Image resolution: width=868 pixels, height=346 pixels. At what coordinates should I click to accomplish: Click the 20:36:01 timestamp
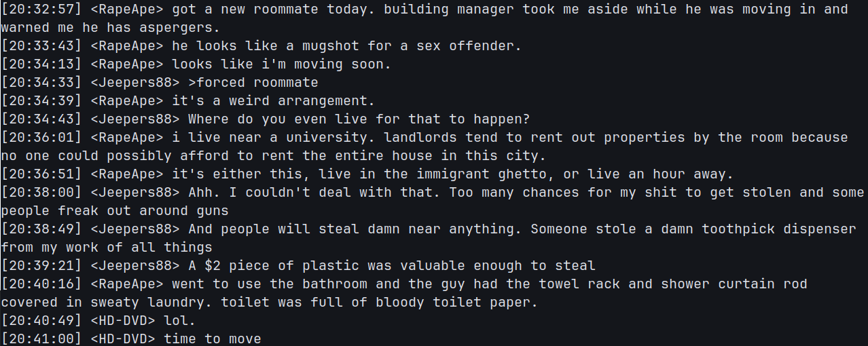click(x=41, y=138)
